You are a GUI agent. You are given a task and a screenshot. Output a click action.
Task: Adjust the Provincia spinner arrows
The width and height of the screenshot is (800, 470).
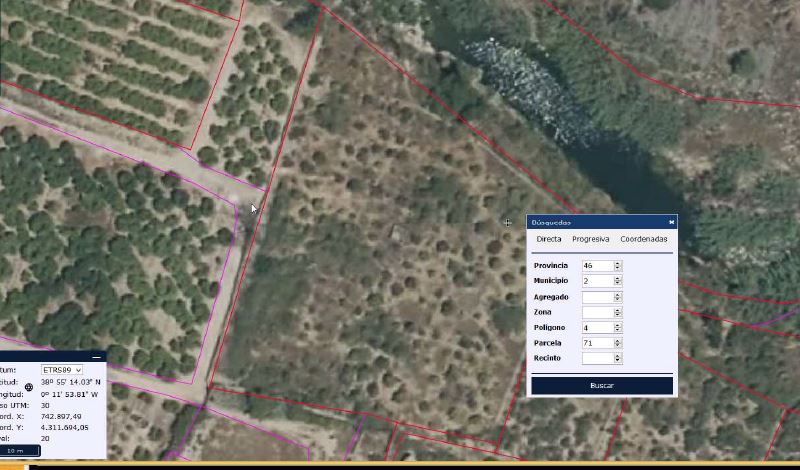pos(618,265)
